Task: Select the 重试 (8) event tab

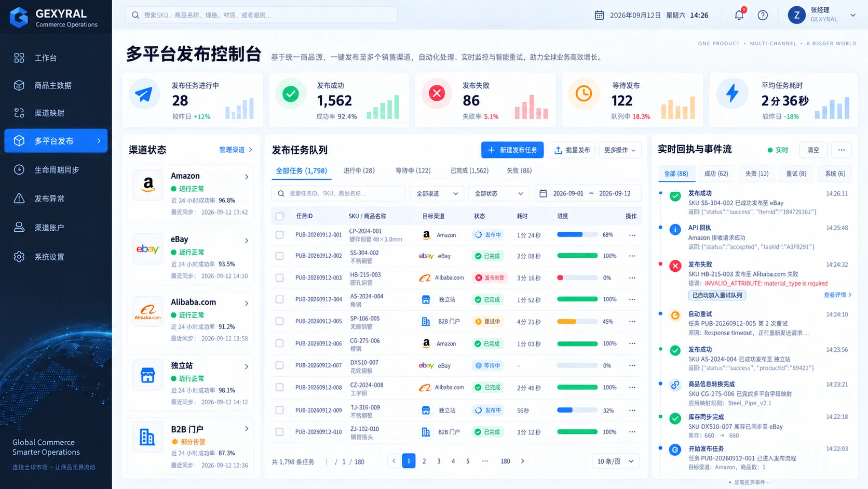Action: click(x=797, y=174)
